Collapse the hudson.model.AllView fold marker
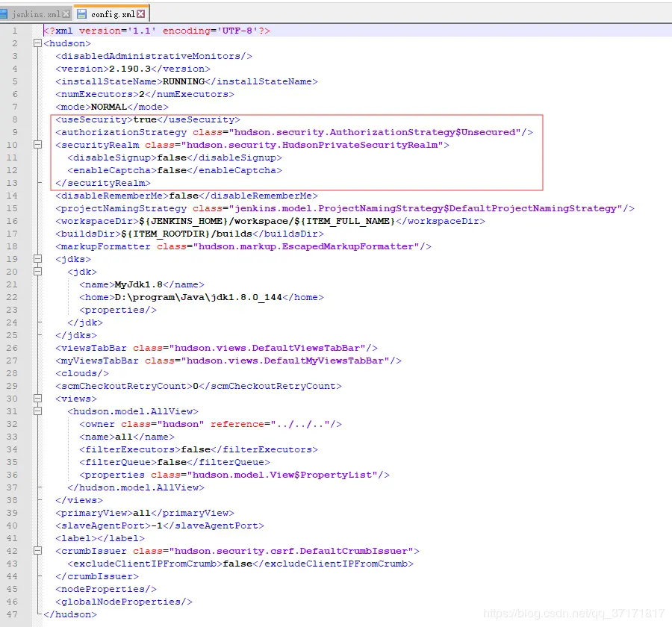This screenshot has height=627, width=672. (x=38, y=411)
